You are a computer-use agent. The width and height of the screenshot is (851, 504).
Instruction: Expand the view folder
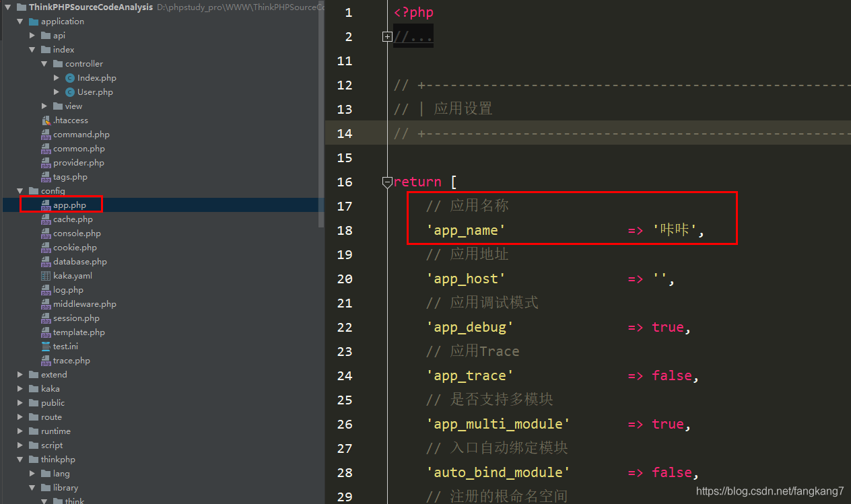pos(44,106)
